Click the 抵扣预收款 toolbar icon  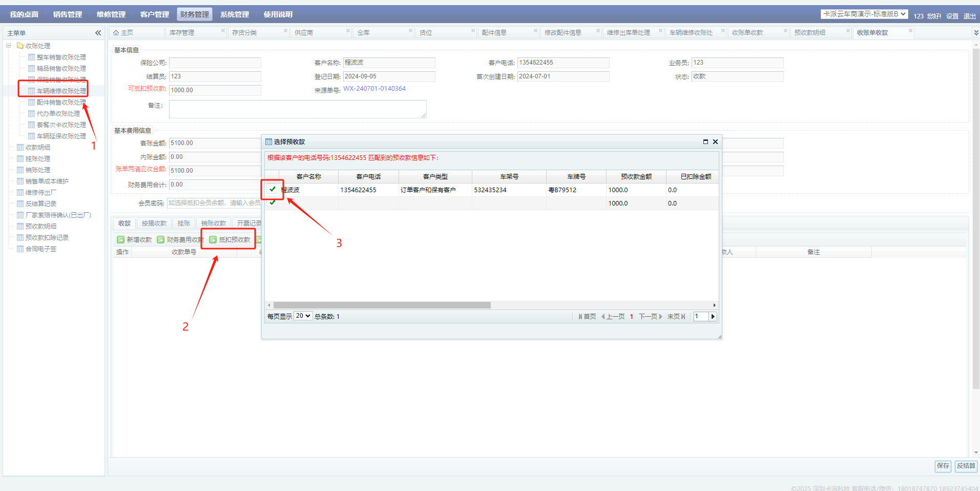pos(213,240)
